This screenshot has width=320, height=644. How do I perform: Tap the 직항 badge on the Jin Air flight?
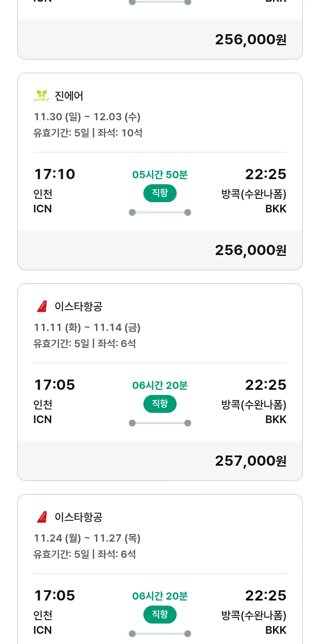pos(160,193)
